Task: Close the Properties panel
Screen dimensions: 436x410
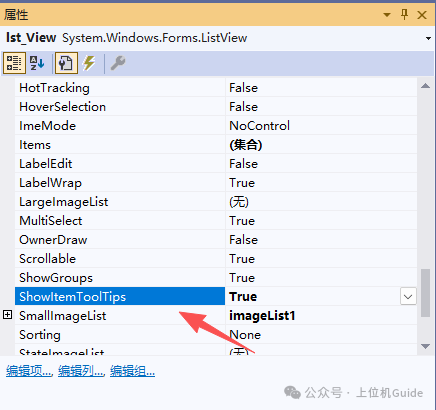Action: click(422, 15)
